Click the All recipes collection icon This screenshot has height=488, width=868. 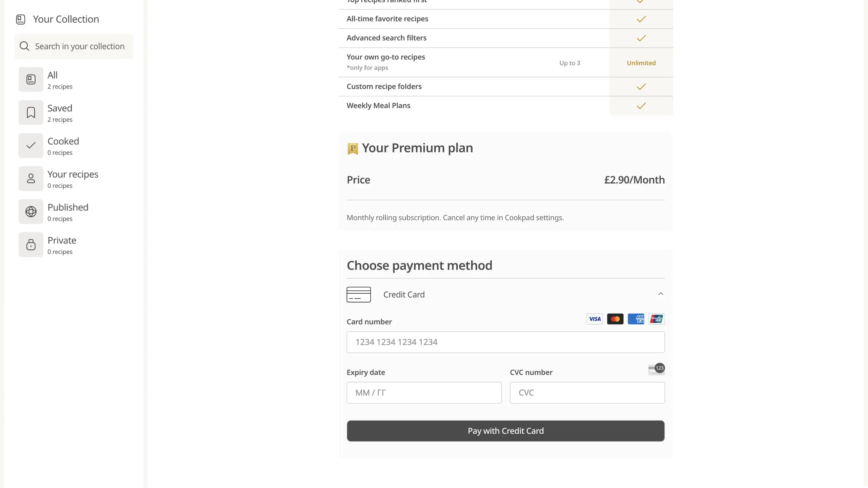[31, 80]
